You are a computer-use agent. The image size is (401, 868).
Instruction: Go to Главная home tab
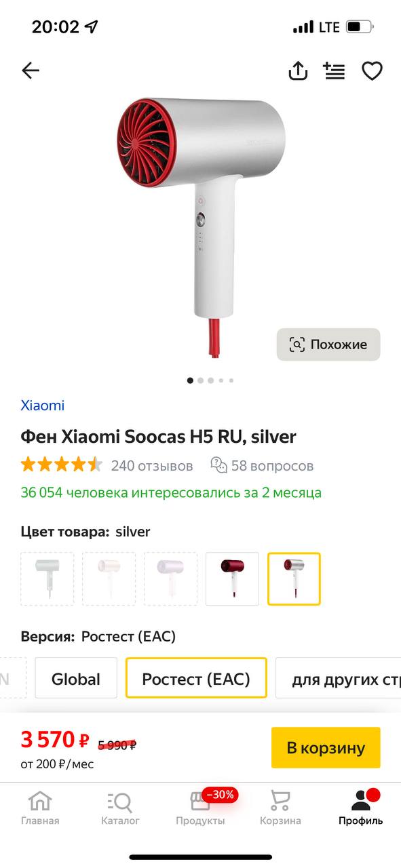click(40, 808)
